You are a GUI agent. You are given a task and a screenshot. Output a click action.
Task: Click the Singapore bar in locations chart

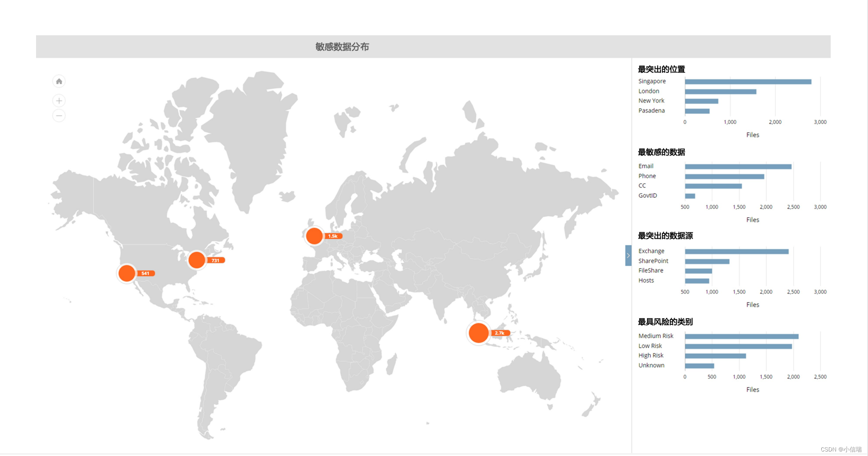pos(748,82)
